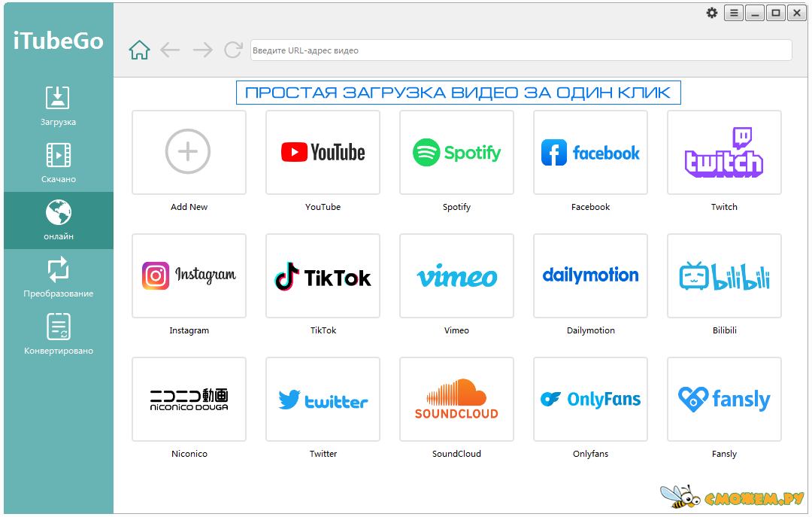
Task: Open the Twitch site tile
Action: 724,153
